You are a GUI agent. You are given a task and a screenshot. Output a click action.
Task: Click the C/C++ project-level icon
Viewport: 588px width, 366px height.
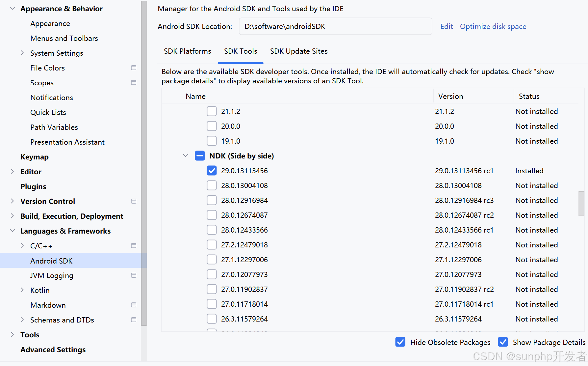134,245
